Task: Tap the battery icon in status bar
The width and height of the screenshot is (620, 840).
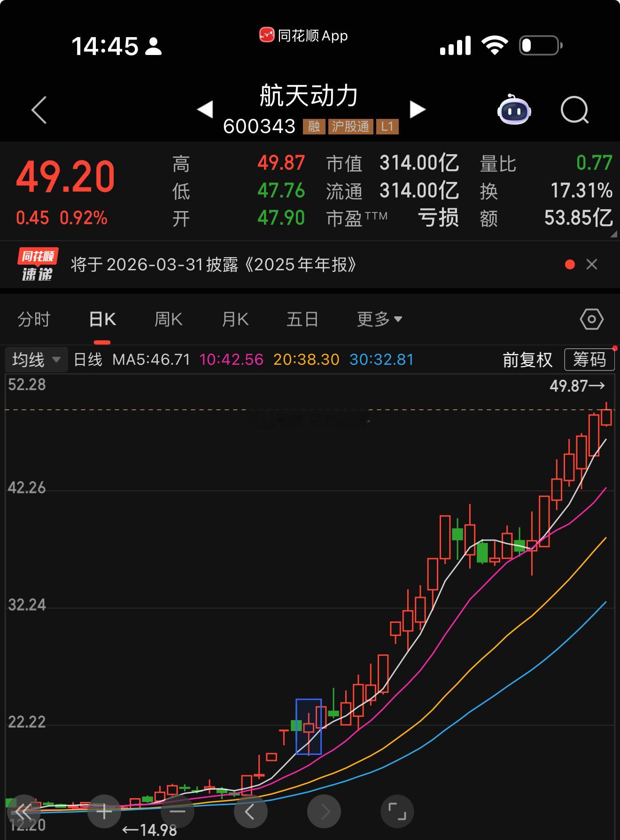Action: tap(541, 46)
